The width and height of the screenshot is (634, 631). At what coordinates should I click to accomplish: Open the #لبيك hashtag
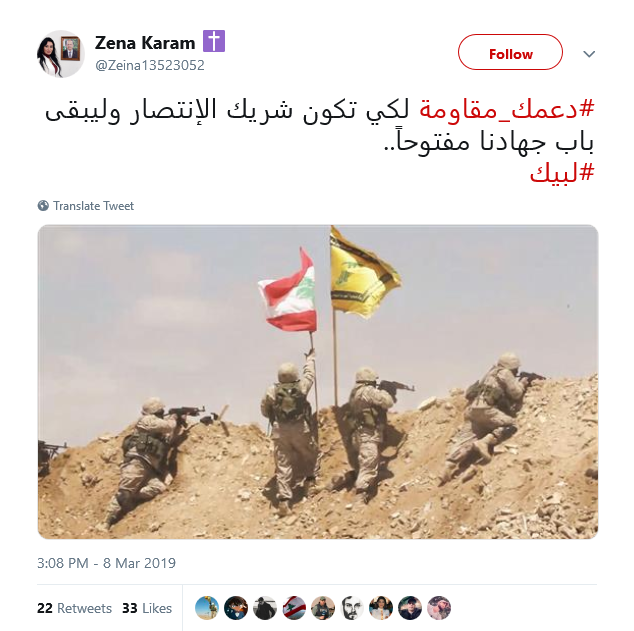click(562, 173)
